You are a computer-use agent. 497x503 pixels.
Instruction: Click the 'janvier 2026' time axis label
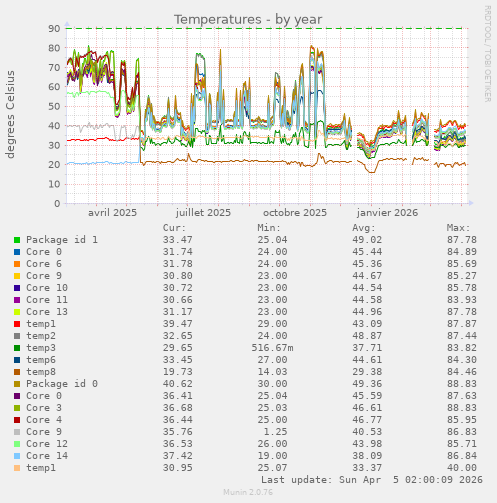[x=387, y=213]
